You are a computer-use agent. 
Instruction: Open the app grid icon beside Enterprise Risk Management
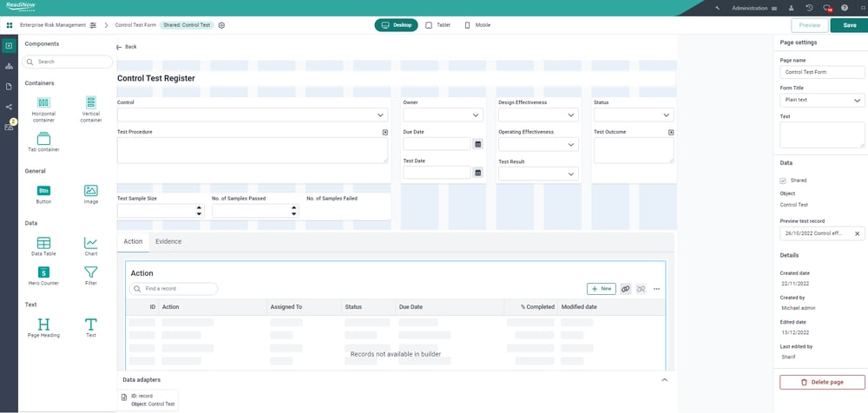pos(10,25)
